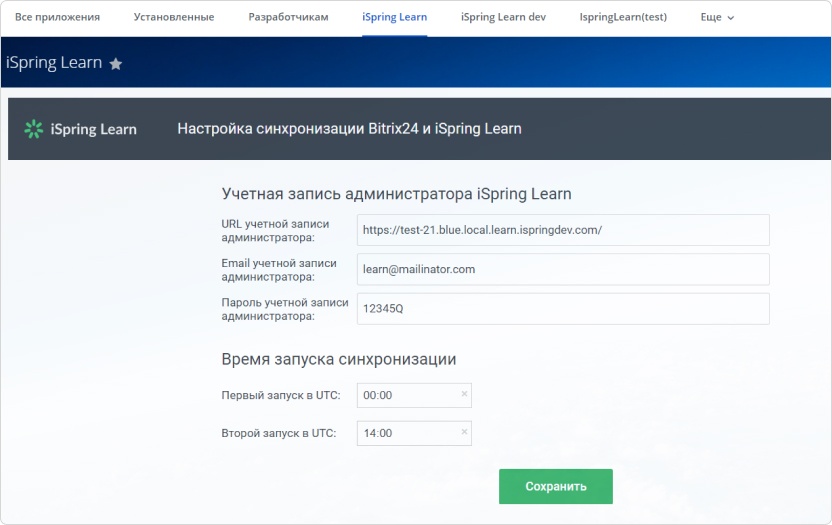Open the iSpring Learn dev tab
The height and width of the screenshot is (525, 832).
(503, 17)
